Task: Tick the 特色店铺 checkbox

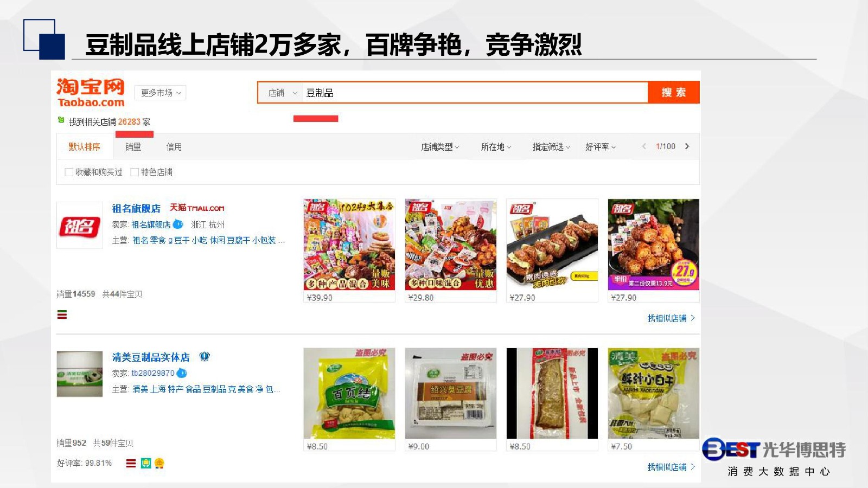Action: pyautogui.click(x=135, y=172)
